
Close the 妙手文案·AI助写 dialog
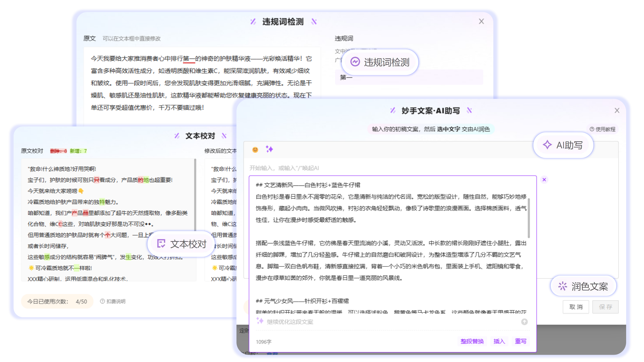click(617, 110)
